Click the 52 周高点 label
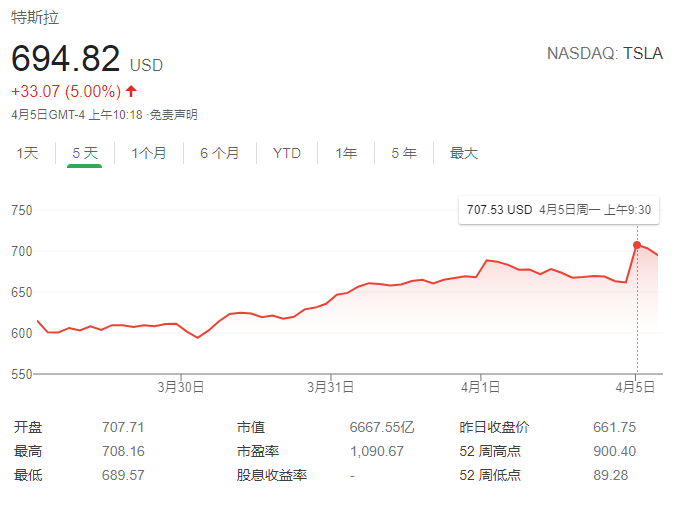The image size is (690, 521). 490,451
